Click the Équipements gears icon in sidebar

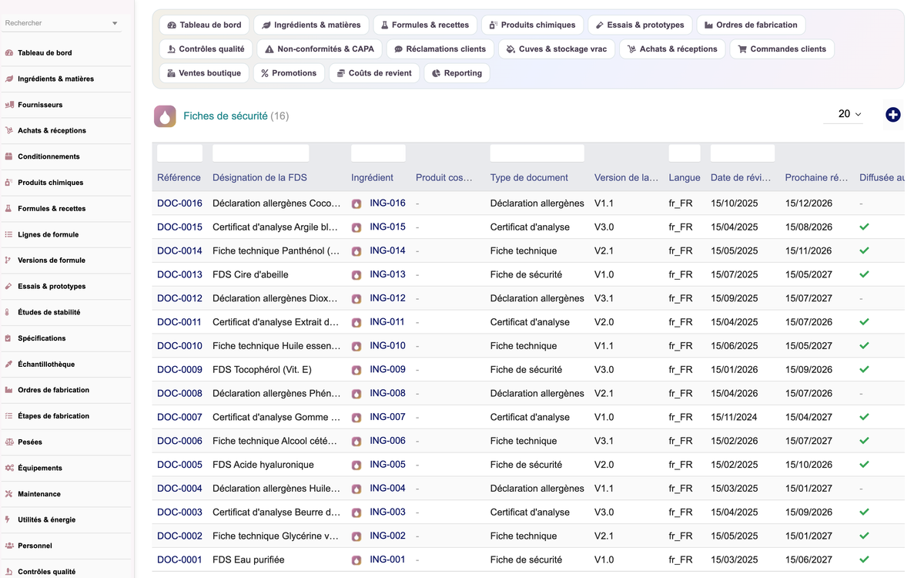(9, 468)
